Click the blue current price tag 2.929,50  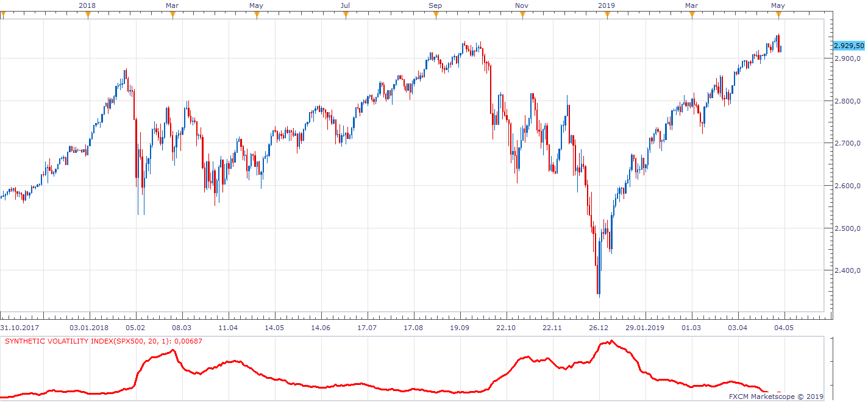tap(848, 46)
